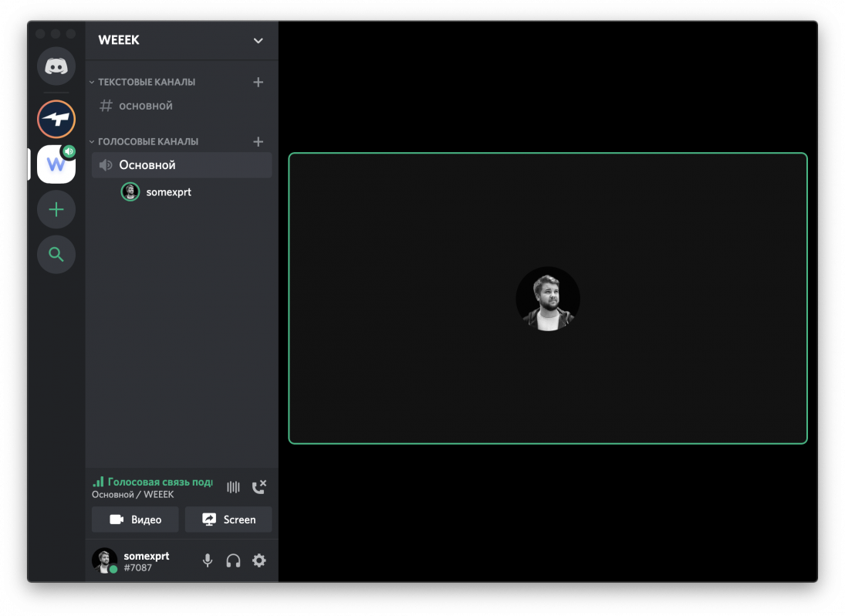Screen dimensions: 845x616
Task: Collapse the ГОЛОСОВЫЕ КАНАЛЫ category
Action: [x=147, y=142]
